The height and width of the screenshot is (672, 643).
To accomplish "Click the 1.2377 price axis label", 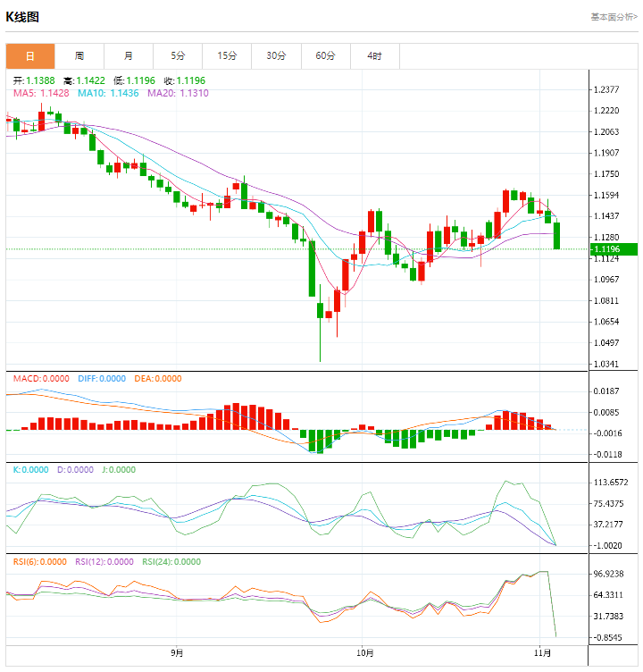I will tap(606, 90).
